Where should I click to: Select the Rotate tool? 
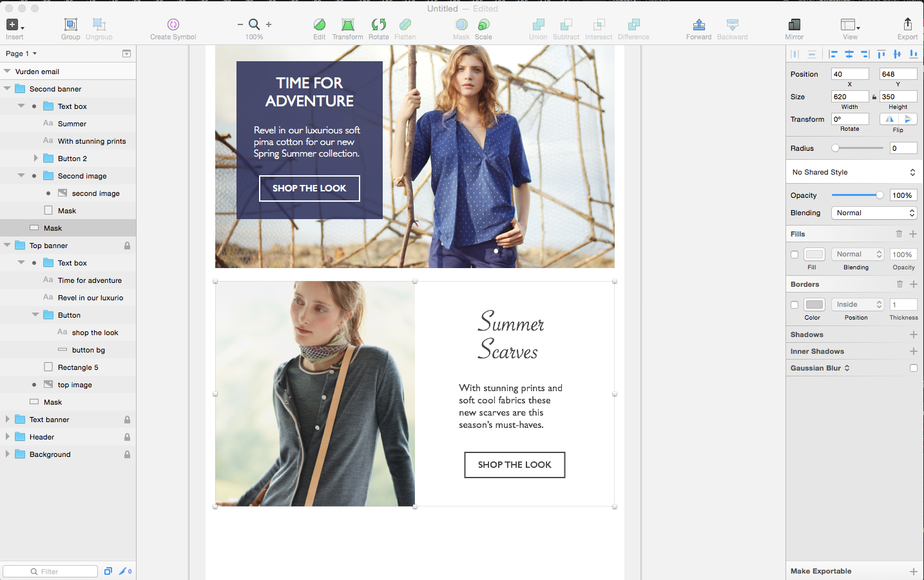tap(379, 24)
